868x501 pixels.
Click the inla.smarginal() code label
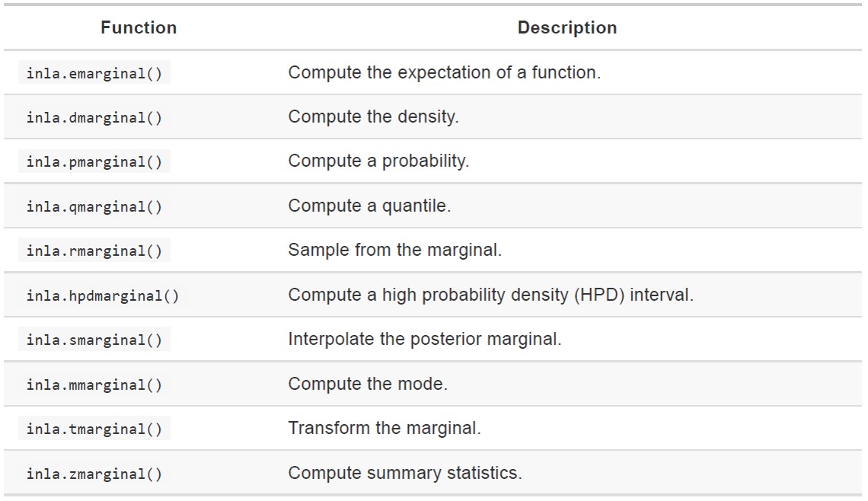click(x=94, y=340)
